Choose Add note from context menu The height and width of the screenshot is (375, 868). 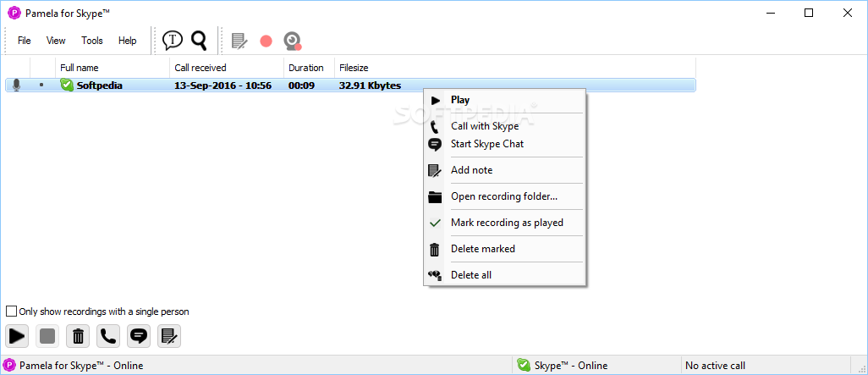tap(503, 170)
